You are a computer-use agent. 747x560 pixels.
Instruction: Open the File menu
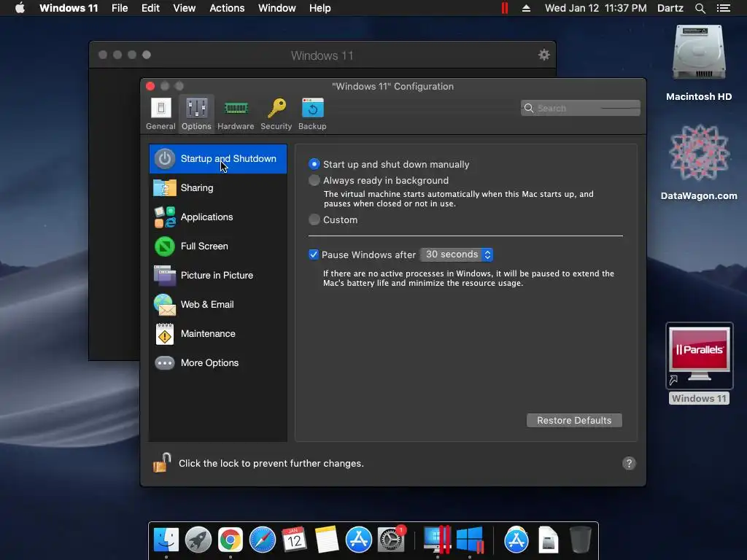pyautogui.click(x=120, y=8)
